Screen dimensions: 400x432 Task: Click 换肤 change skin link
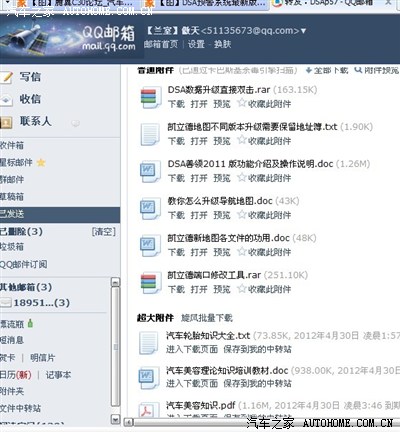pyautogui.click(x=223, y=44)
